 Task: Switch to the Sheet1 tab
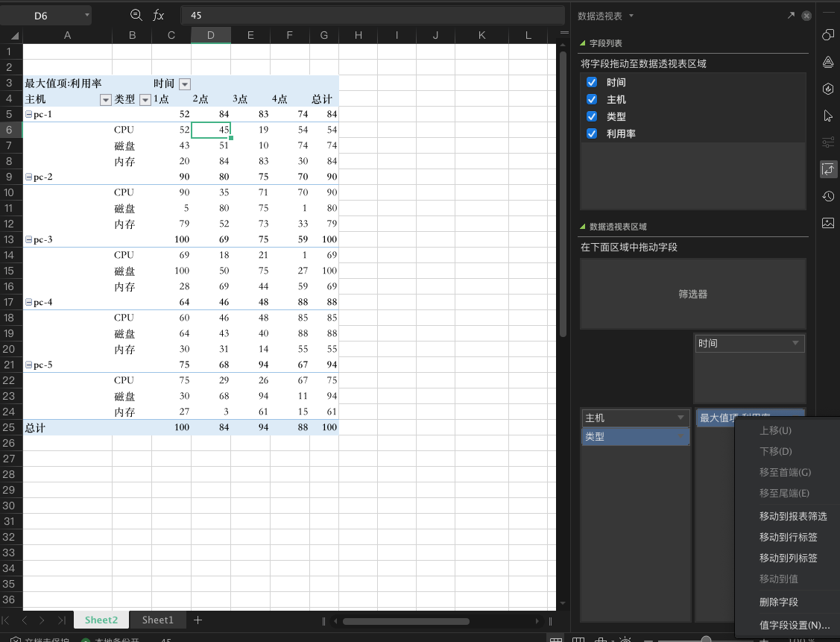[157, 620]
